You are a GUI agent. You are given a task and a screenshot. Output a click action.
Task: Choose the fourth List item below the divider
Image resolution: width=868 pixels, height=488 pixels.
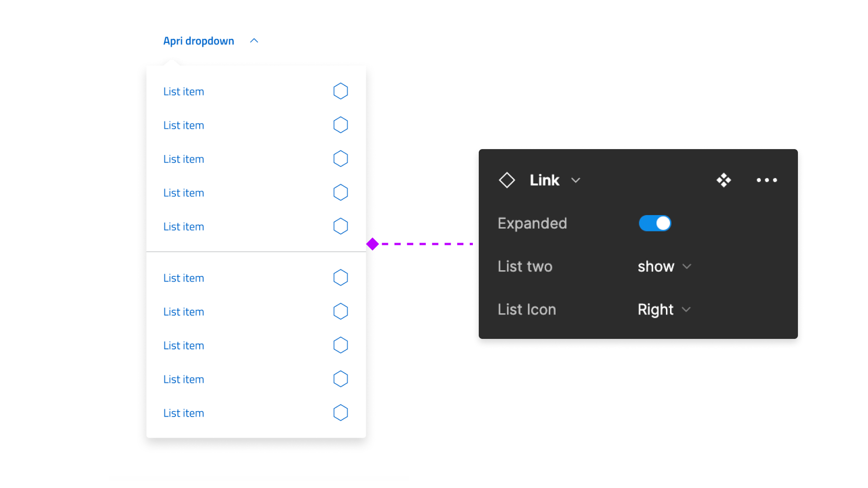coord(184,379)
